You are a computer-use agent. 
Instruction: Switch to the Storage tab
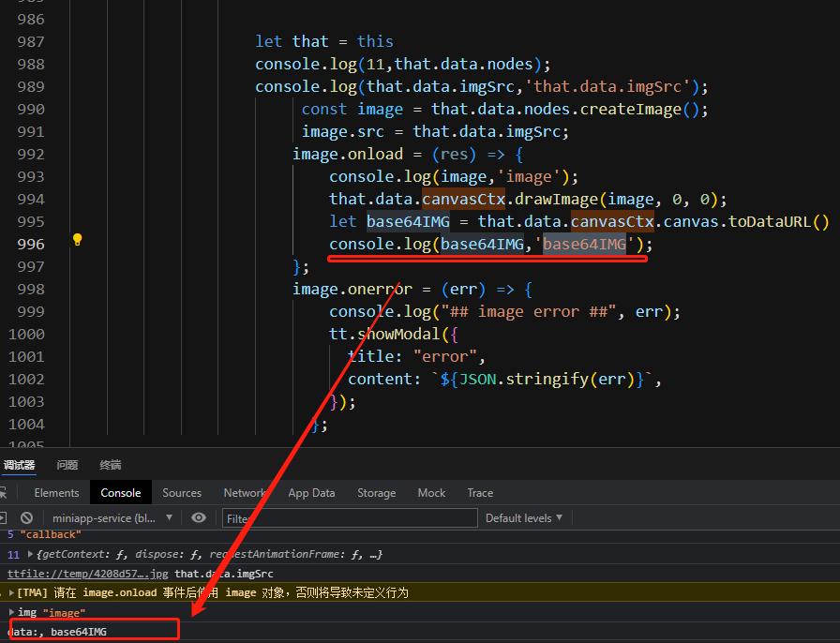pyautogui.click(x=376, y=493)
